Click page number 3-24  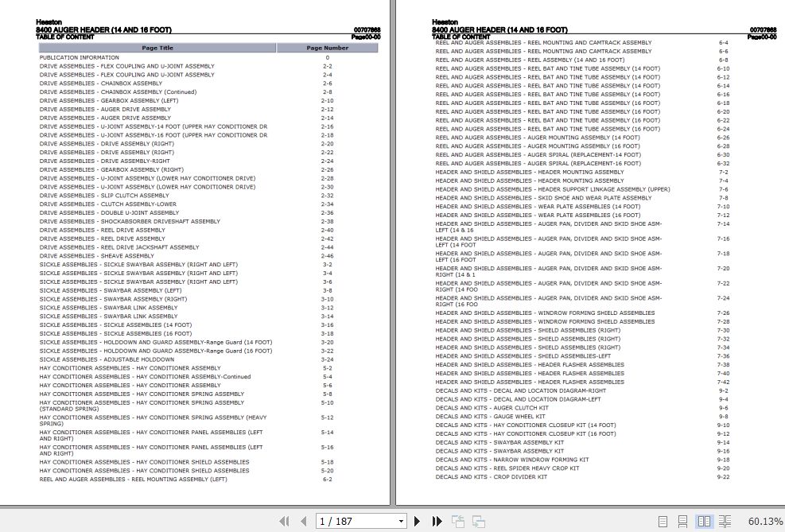tap(328, 359)
